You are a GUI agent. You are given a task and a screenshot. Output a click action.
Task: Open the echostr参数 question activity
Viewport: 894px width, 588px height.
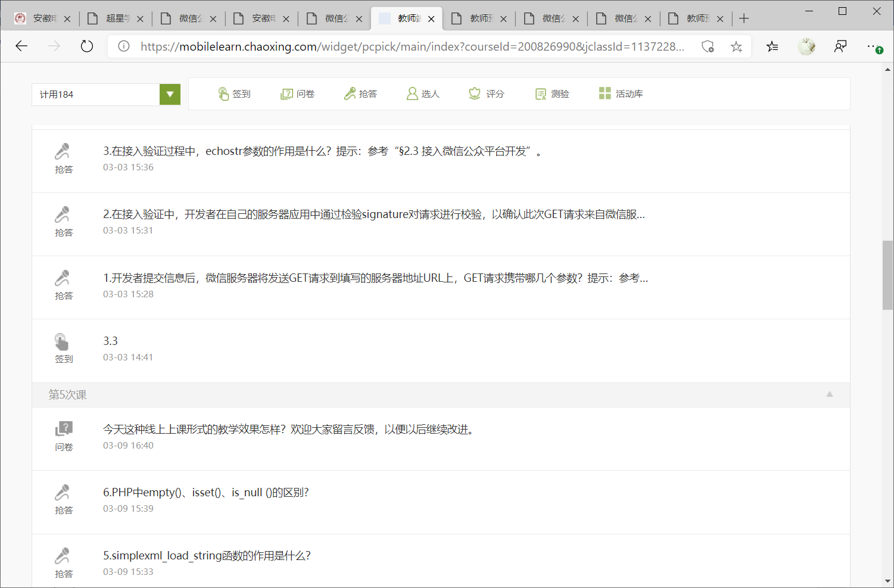click(322, 151)
